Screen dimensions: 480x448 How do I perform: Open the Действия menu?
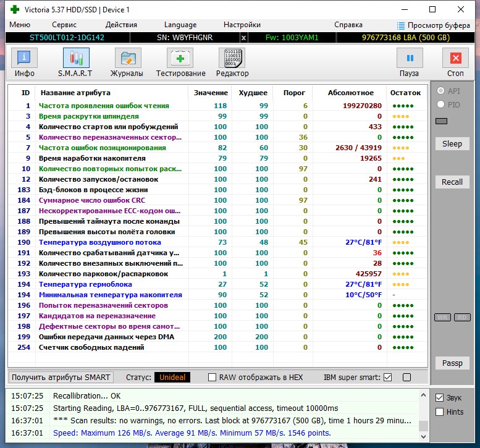click(121, 25)
